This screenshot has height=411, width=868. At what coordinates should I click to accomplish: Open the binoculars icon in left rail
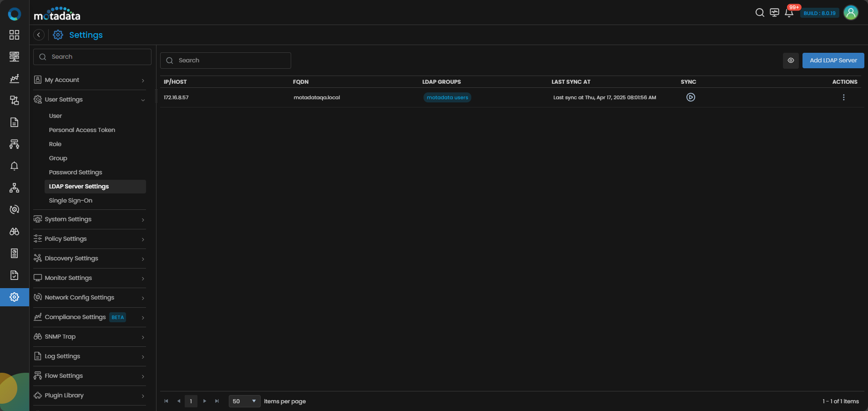[x=15, y=232]
